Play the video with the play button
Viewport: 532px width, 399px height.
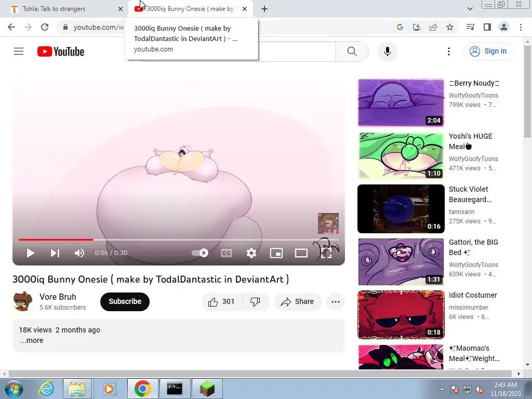click(30, 253)
